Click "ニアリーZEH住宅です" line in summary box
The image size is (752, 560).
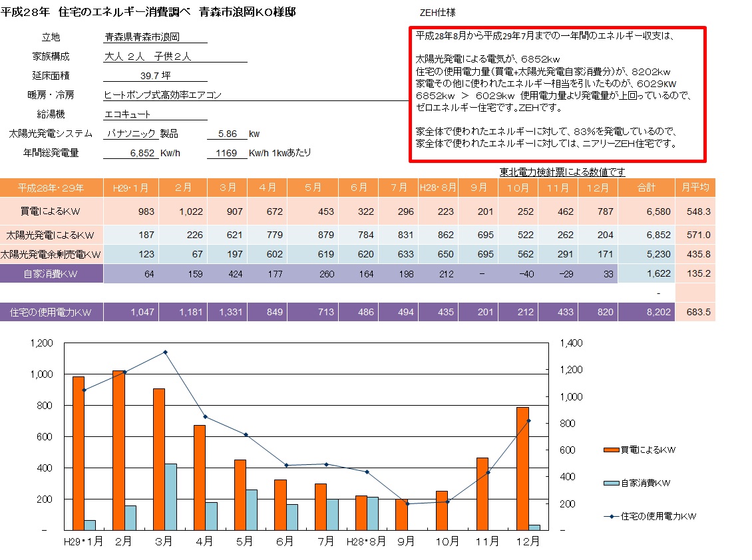tap(546, 144)
